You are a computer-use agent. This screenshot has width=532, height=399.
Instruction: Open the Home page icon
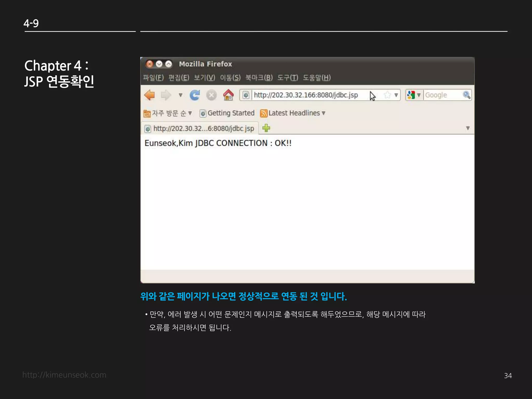coord(228,95)
